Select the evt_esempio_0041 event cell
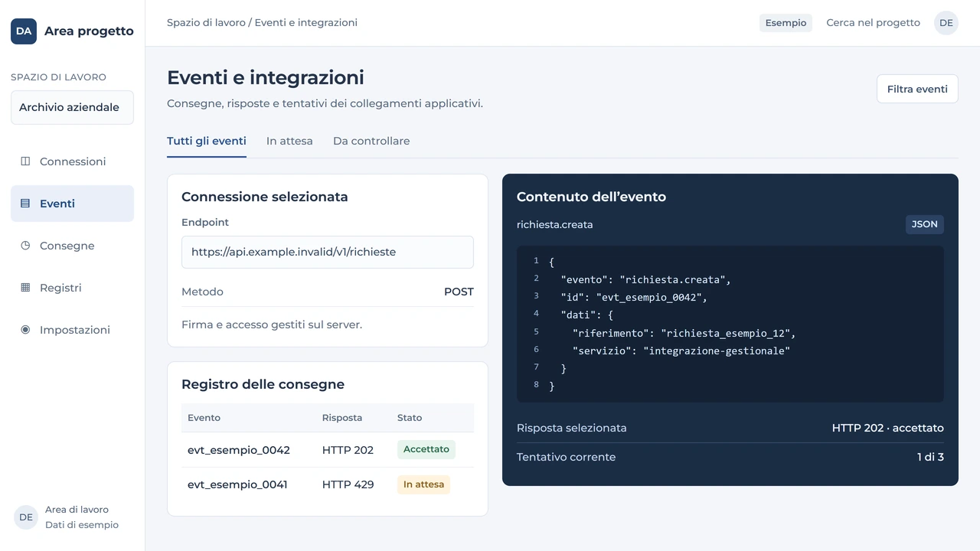 237,484
